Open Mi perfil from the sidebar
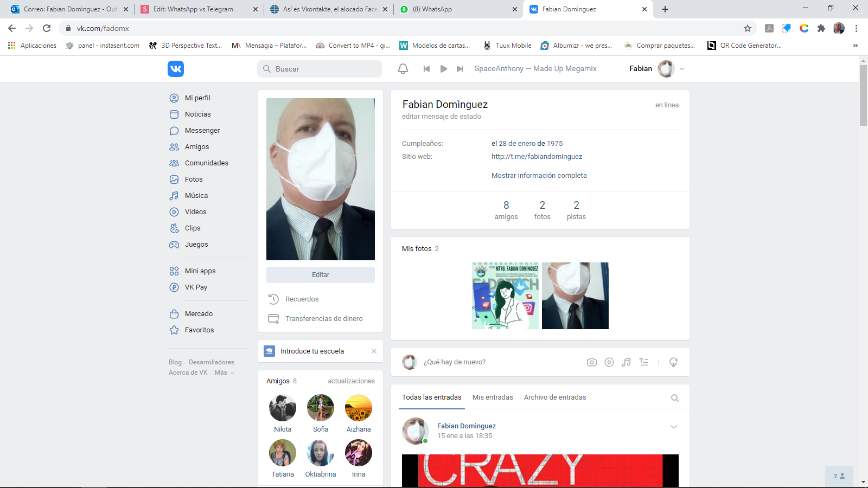The image size is (868, 488). pyautogui.click(x=197, y=98)
